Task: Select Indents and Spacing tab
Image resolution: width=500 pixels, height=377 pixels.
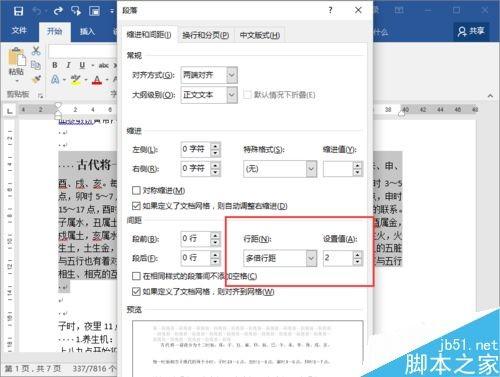Action: click(149, 35)
